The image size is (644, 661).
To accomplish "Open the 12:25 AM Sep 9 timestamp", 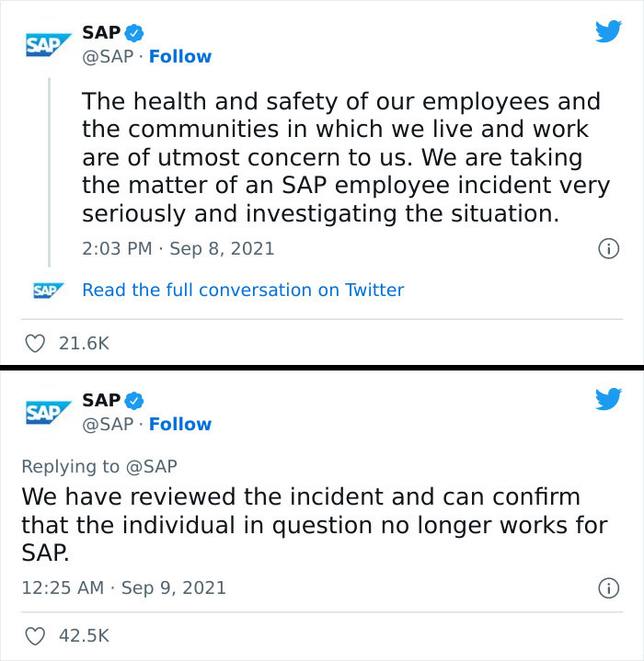I will pos(123,587).
